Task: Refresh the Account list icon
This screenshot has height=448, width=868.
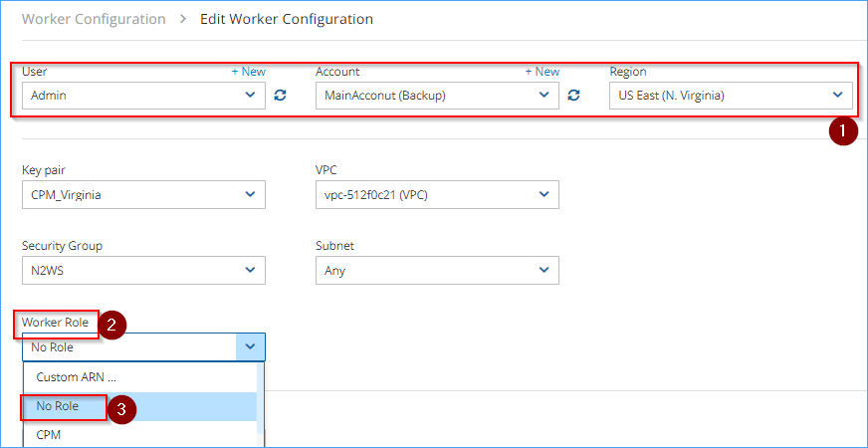Action: 574,96
